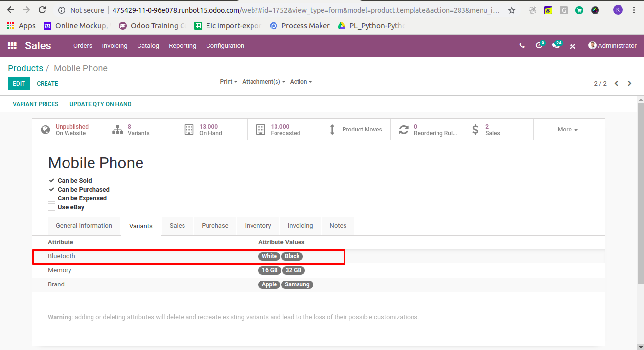The width and height of the screenshot is (644, 350).
Task: Click browser back arrow
Action: click(x=11, y=10)
